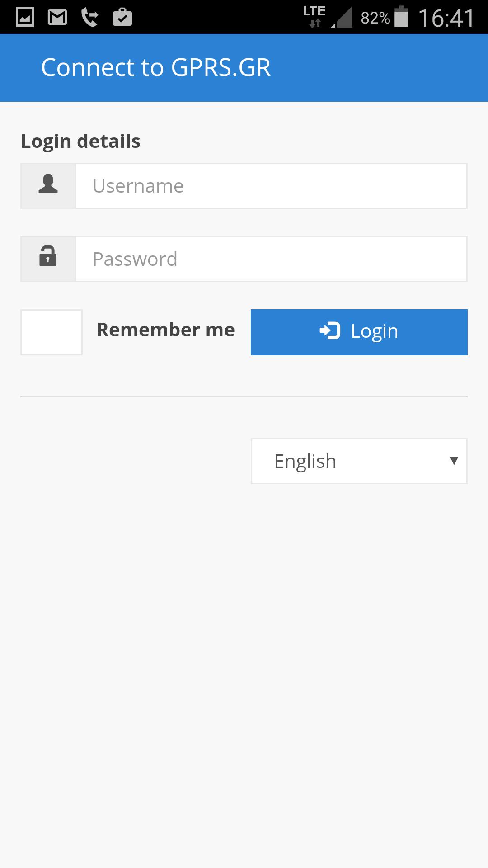The width and height of the screenshot is (488, 868).
Task: Tap the 16:41 clock in status bar
Action: pos(446,18)
